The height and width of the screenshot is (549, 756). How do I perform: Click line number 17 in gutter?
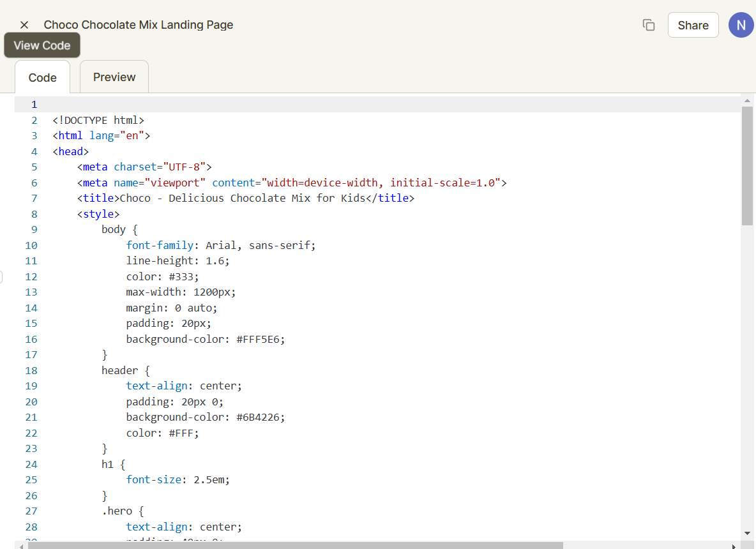point(31,355)
